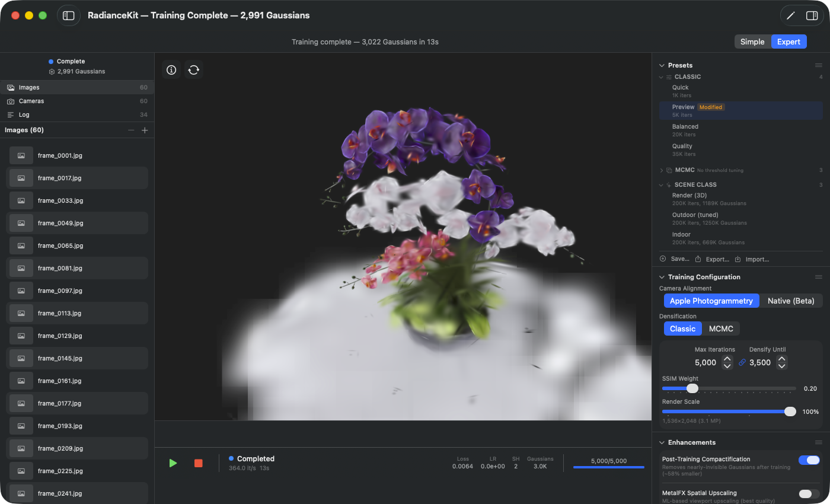Open the Images tab in sidebar
Image resolution: width=830 pixels, height=504 pixels.
[77, 87]
